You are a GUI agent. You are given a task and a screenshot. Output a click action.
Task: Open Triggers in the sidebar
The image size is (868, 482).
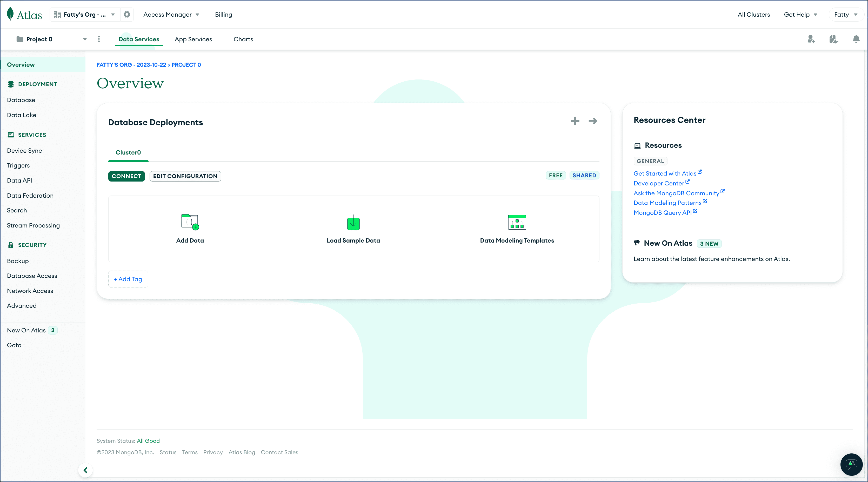click(18, 165)
